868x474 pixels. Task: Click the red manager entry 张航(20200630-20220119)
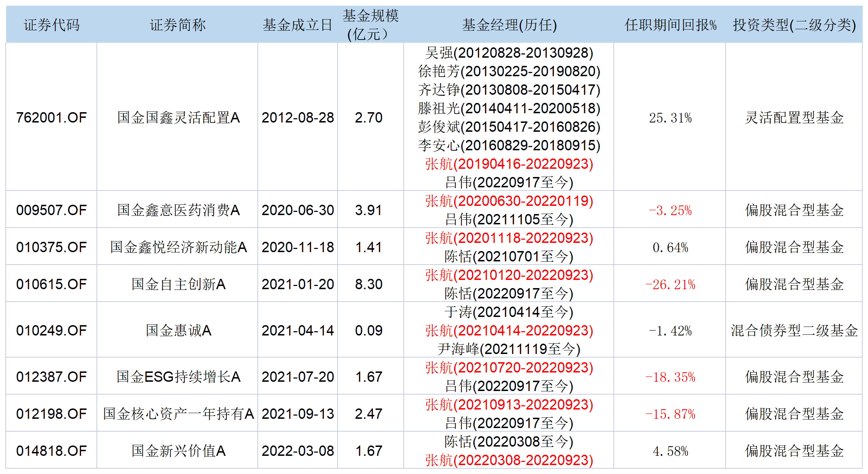(x=509, y=201)
